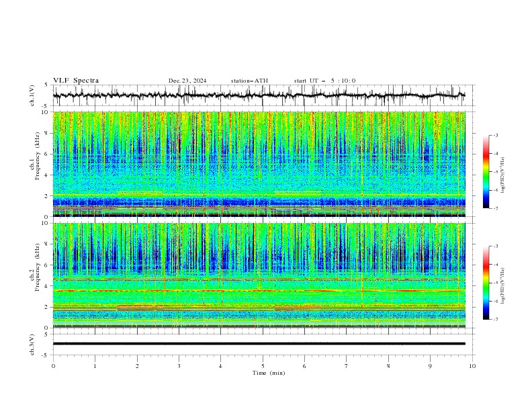The width and height of the screenshot is (532, 411).
Task: Click the 'ch.3(V)' waveform axis label
Action: pos(32,345)
